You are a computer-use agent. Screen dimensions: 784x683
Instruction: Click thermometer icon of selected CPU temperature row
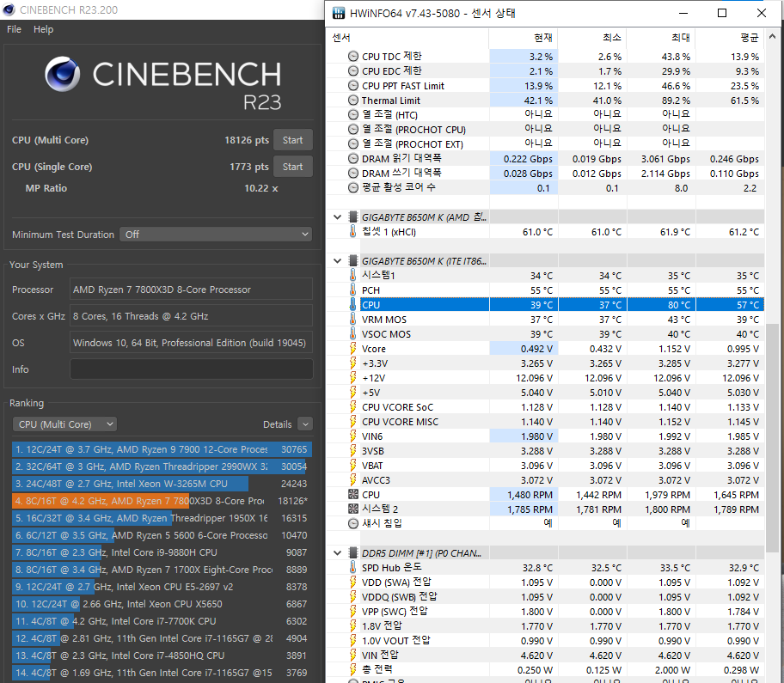pos(353,305)
